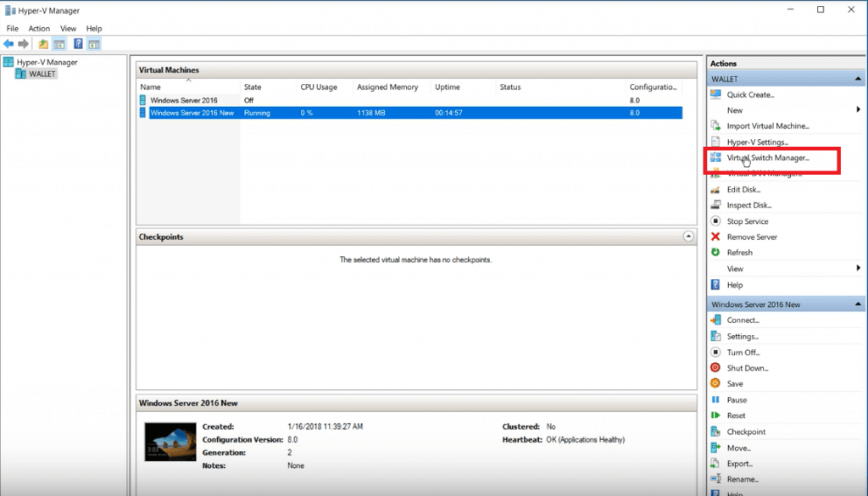Click the Checkpoint icon
Viewport: 868px width, 496px height.
pos(715,432)
